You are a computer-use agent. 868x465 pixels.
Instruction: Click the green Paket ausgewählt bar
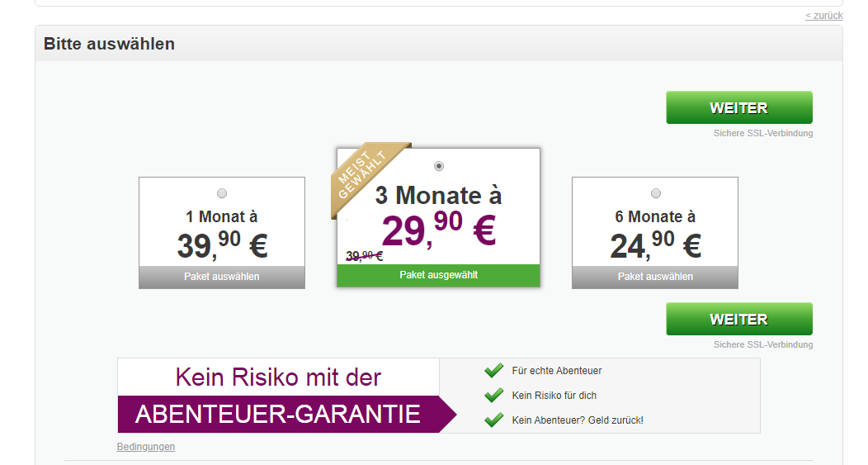tap(438, 276)
